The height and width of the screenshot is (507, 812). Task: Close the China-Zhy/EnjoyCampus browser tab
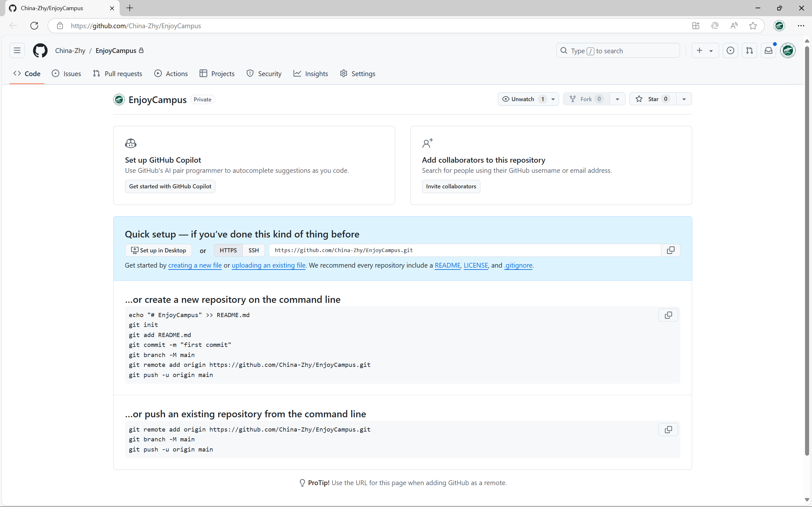point(112,8)
